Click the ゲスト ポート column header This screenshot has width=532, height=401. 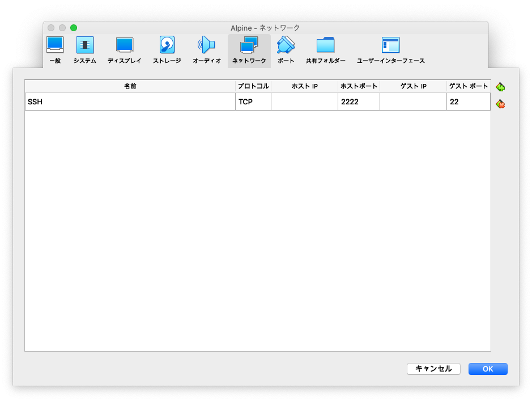469,86
